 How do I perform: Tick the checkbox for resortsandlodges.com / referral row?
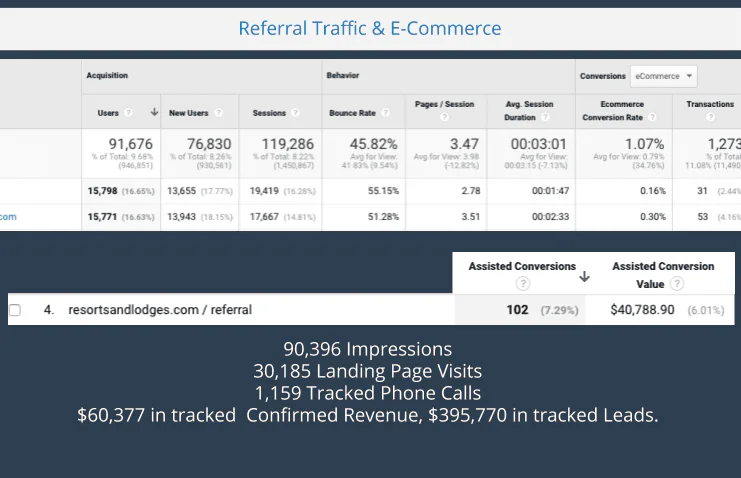coord(15,310)
